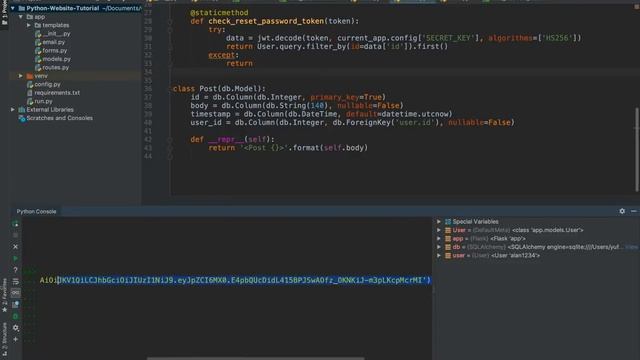Click the Rerun console icon
This screenshot has height=360, width=640.
point(16,224)
